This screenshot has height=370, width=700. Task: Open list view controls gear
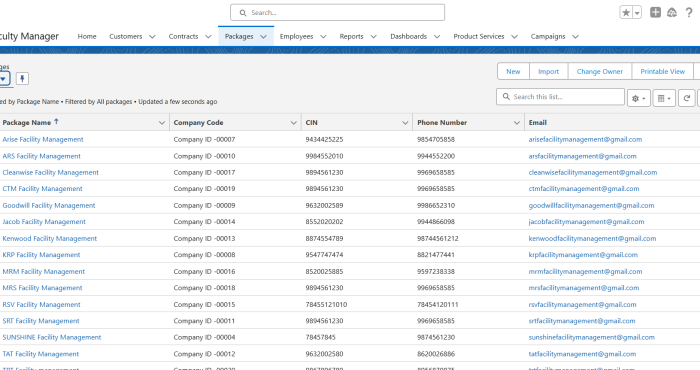click(x=638, y=98)
